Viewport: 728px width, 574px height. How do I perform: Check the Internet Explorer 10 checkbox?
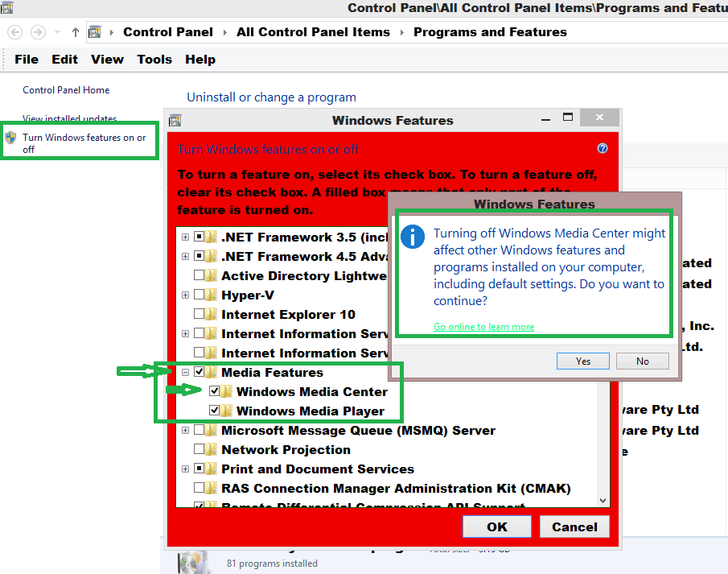199,314
